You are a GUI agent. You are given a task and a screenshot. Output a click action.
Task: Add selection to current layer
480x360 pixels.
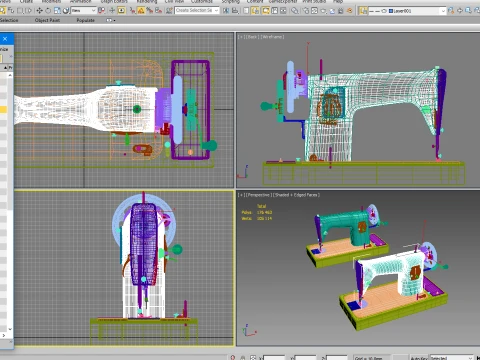click(460, 11)
